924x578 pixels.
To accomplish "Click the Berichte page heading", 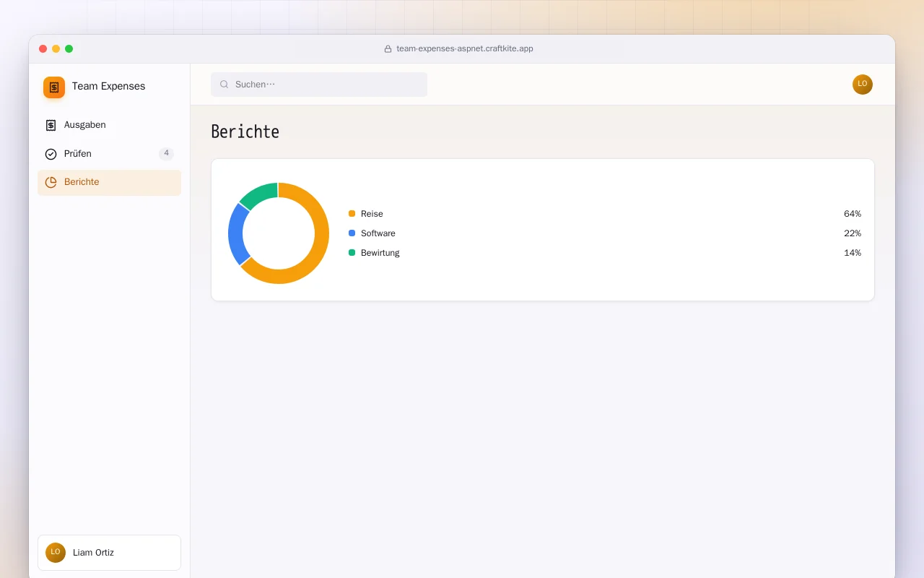I will click(245, 131).
